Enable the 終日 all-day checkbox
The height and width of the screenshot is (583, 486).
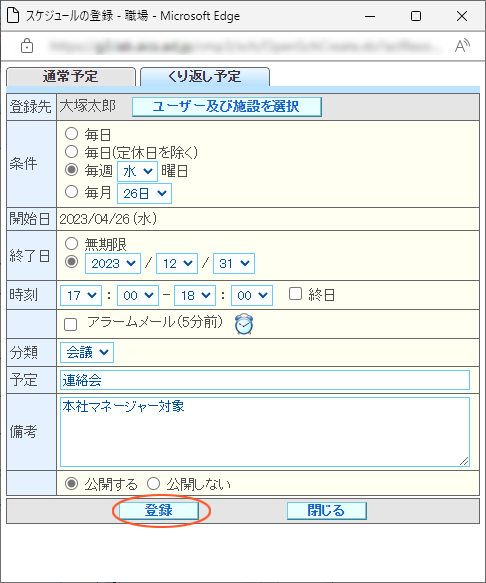(x=295, y=294)
